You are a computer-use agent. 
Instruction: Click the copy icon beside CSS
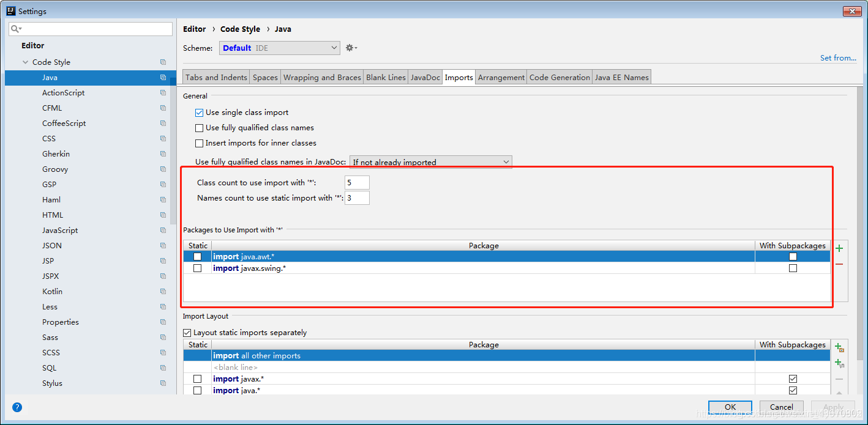(x=163, y=139)
